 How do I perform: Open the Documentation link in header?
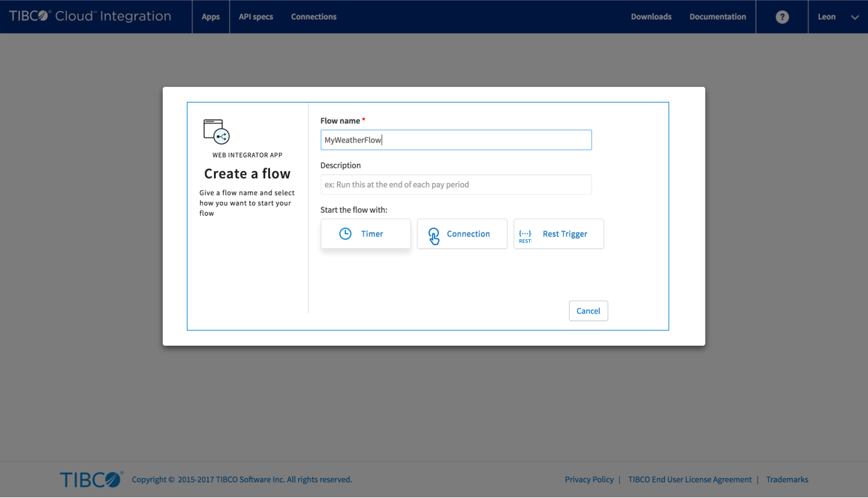(x=718, y=17)
